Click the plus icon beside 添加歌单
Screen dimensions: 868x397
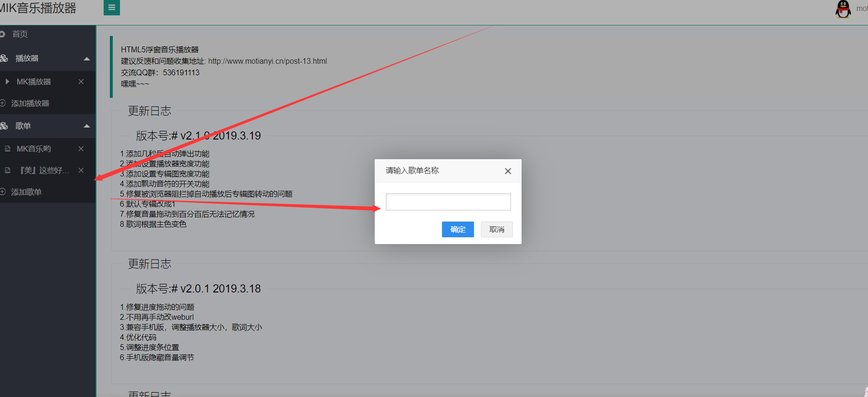coord(3,192)
